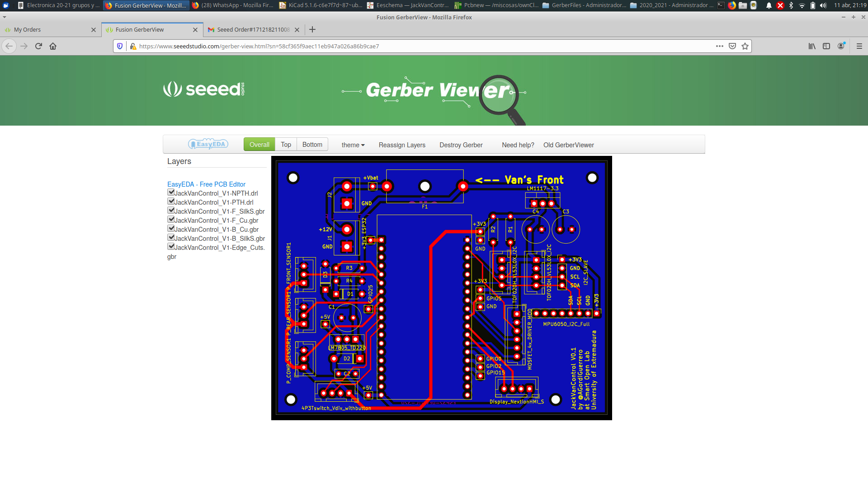
Task: Click the Save to Pocket icon
Action: 732,46
